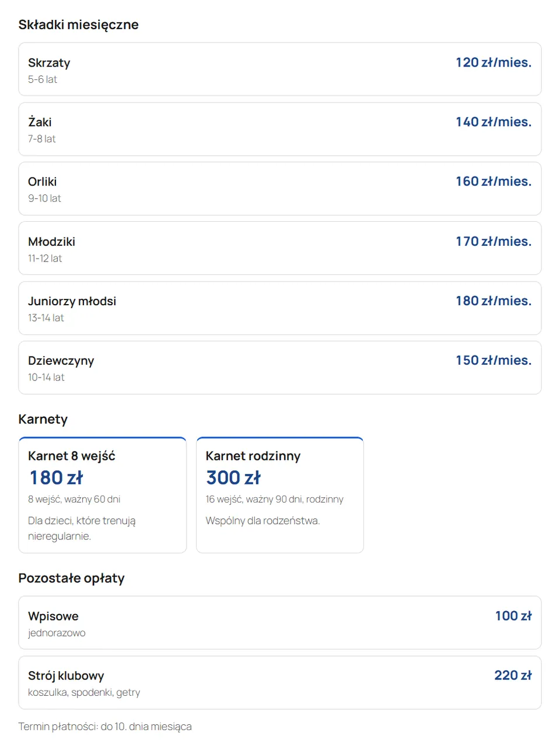
Task: Click the '100 zł' fee amount
Action: point(513,616)
